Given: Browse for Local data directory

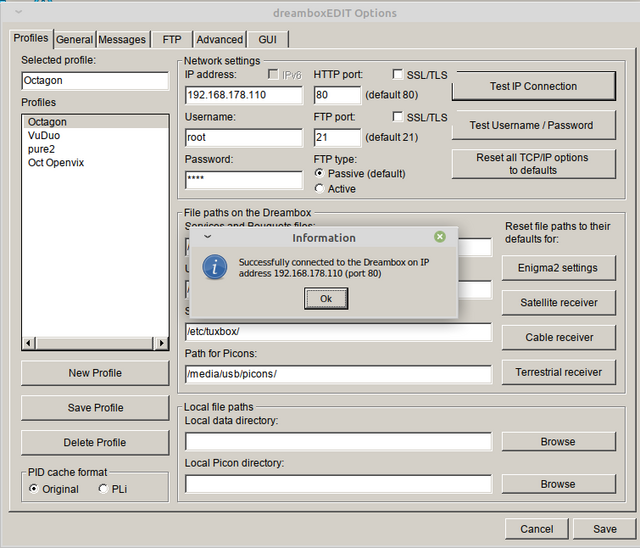Looking at the screenshot, I should [558, 442].
